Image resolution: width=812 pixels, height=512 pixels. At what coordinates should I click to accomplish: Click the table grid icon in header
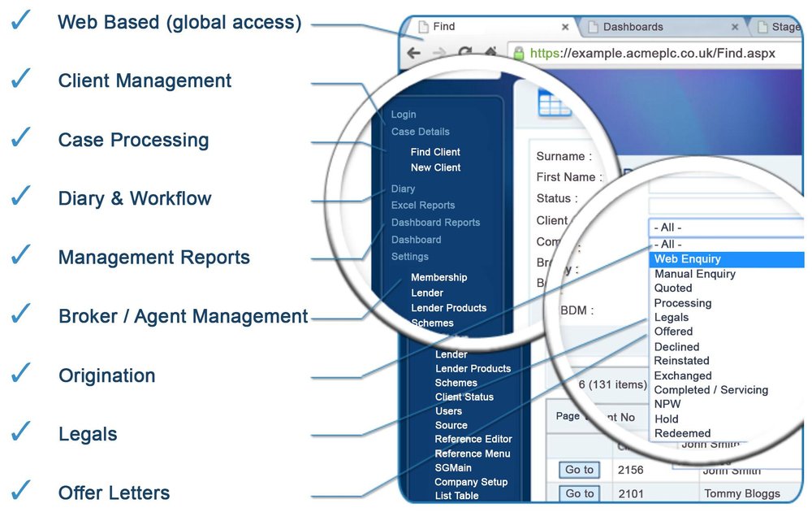pyautogui.click(x=553, y=102)
